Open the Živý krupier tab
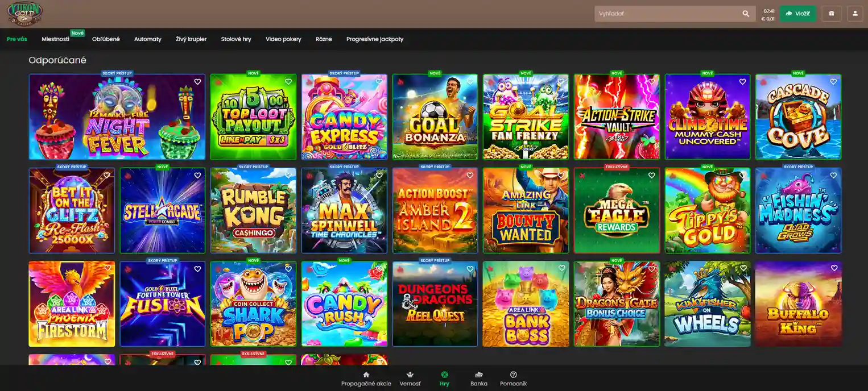 [191, 39]
